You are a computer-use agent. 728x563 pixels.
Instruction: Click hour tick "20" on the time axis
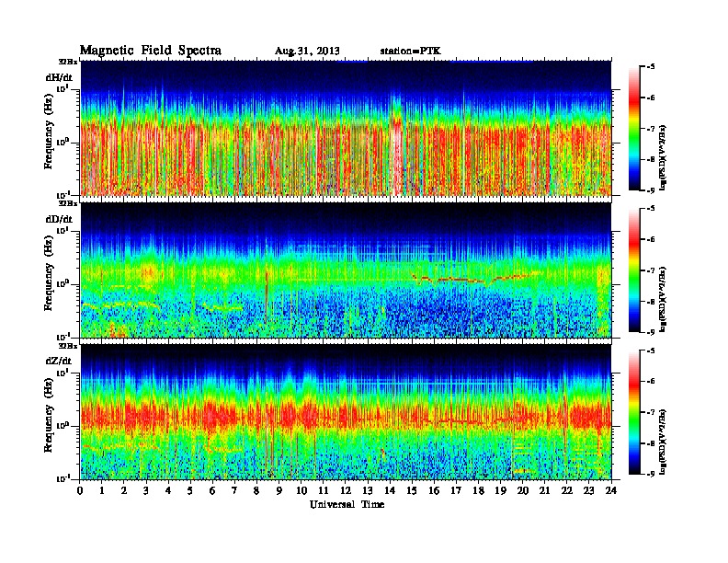pos(522,490)
